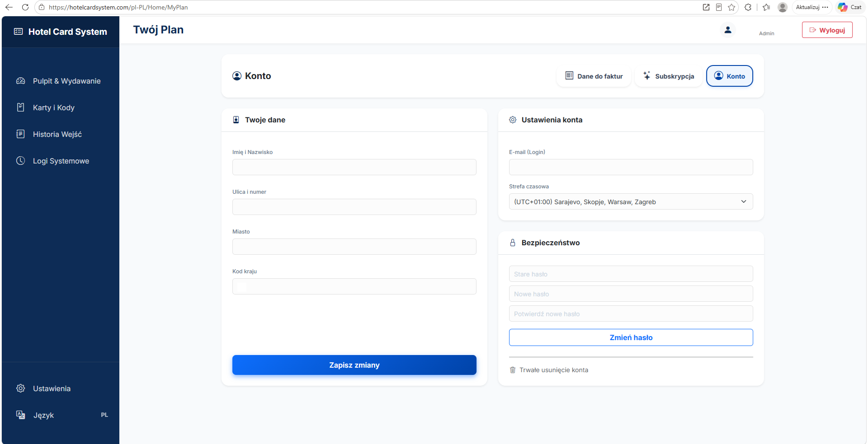Click the browser profile avatar icon
Screen dimensions: 868x444
coord(783,7)
